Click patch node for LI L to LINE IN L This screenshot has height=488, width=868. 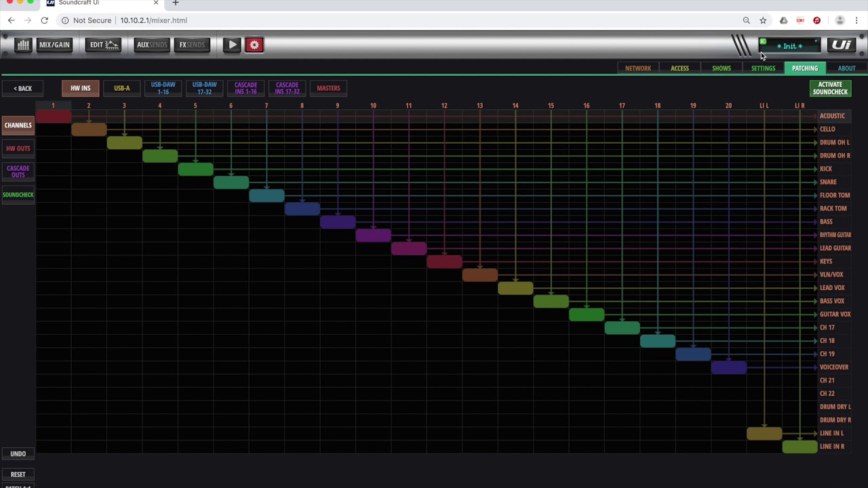point(764,434)
